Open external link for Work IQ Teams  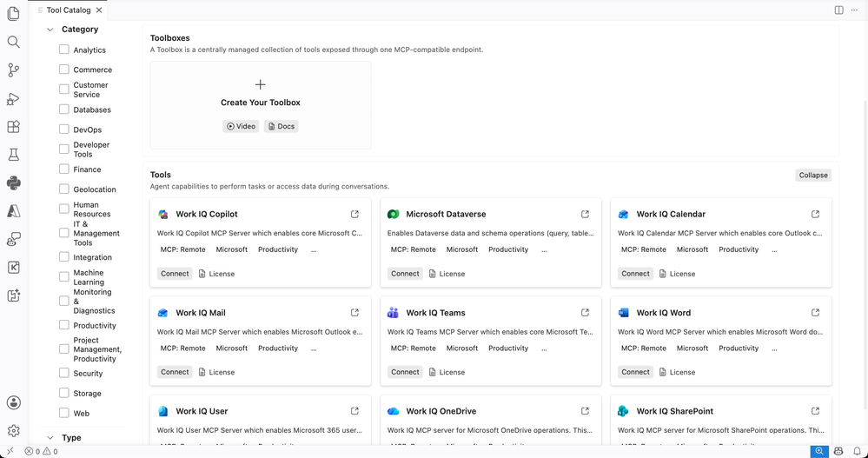[585, 313]
